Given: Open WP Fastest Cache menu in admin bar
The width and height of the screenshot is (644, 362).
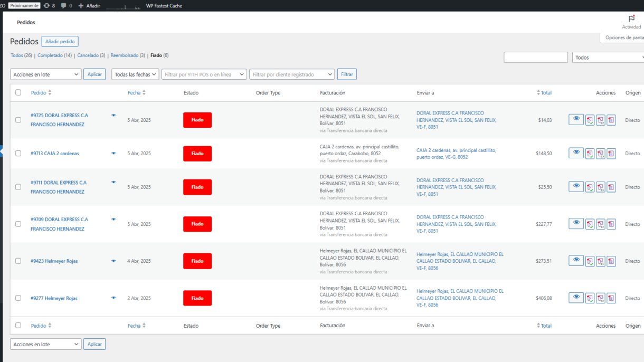Looking at the screenshot, I should [164, 6].
